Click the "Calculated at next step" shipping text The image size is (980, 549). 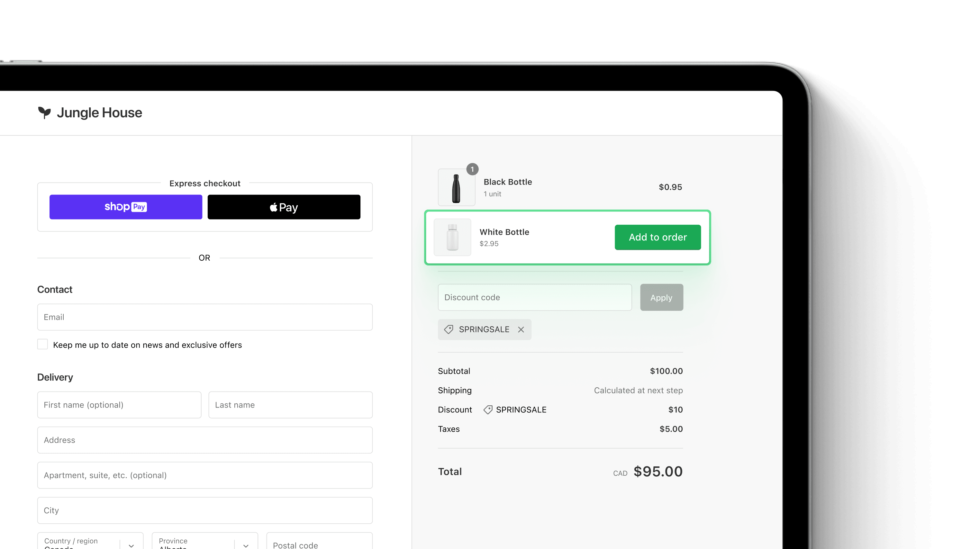[638, 391]
